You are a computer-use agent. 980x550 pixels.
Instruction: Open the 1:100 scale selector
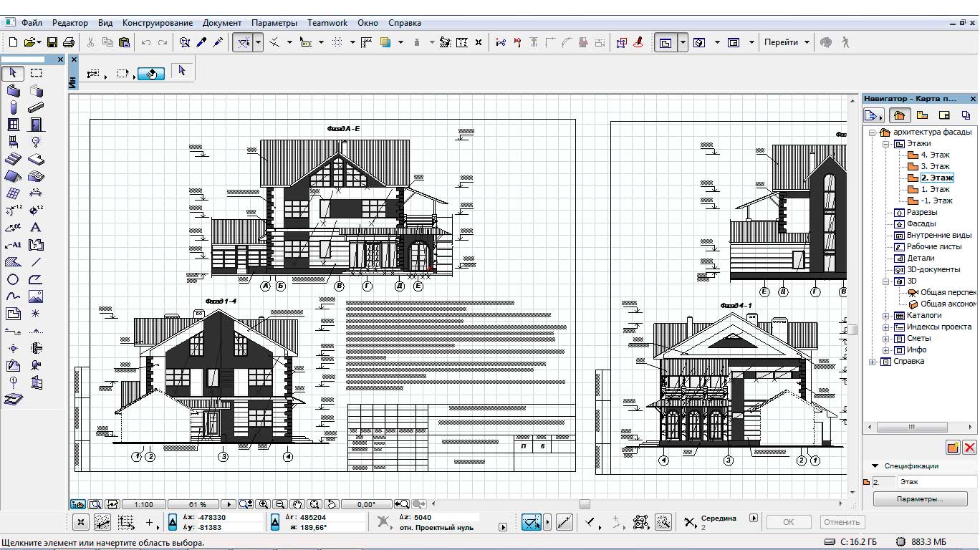pos(143,504)
